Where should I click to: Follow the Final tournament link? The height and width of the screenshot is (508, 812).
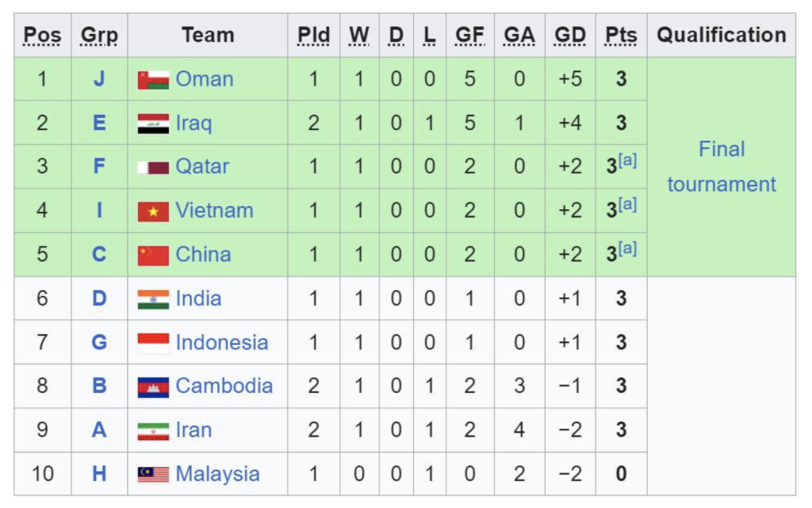point(722,166)
